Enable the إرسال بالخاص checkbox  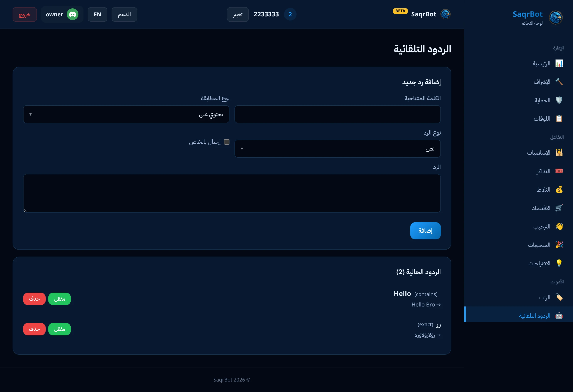point(227,142)
